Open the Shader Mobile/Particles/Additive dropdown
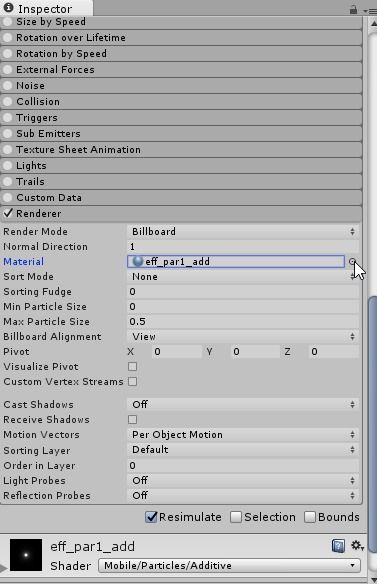Image resolution: width=377 pixels, height=584 pixels. 229,566
